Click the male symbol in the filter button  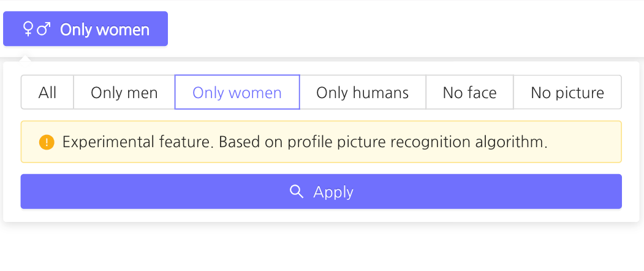[44, 29]
